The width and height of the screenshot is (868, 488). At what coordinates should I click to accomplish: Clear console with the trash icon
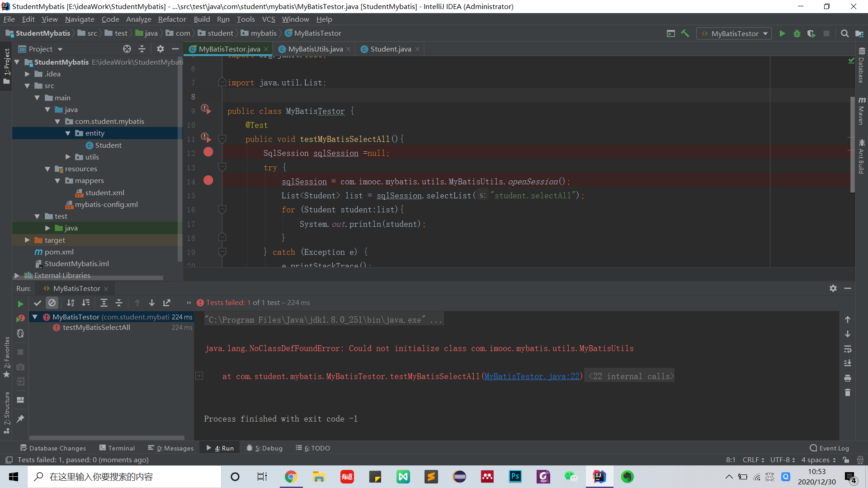(848, 393)
